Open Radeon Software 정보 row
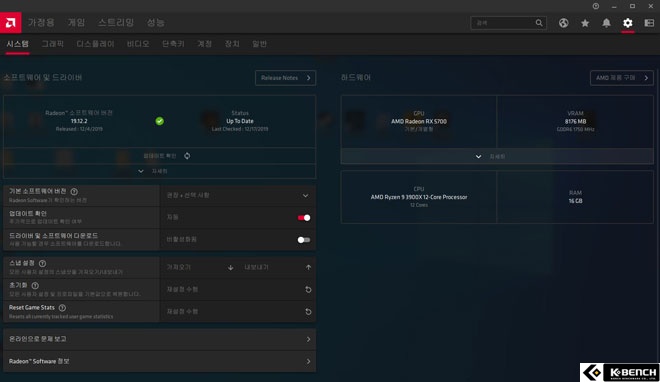The width and height of the screenshot is (660, 382). point(160,361)
